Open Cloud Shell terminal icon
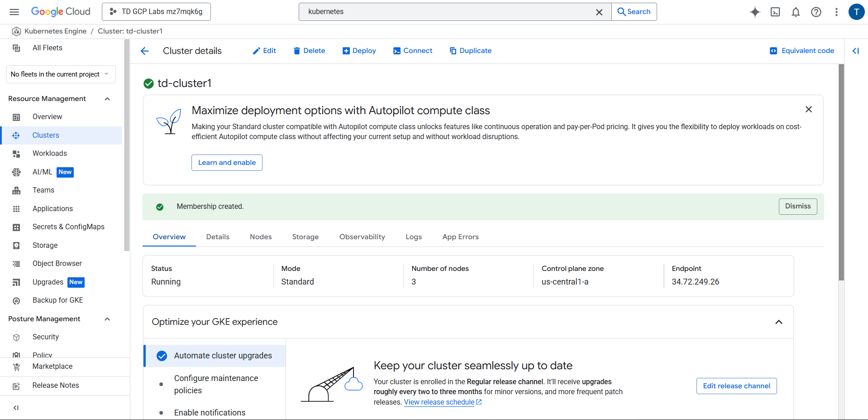This screenshot has width=868, height=420. click(775, 12)
